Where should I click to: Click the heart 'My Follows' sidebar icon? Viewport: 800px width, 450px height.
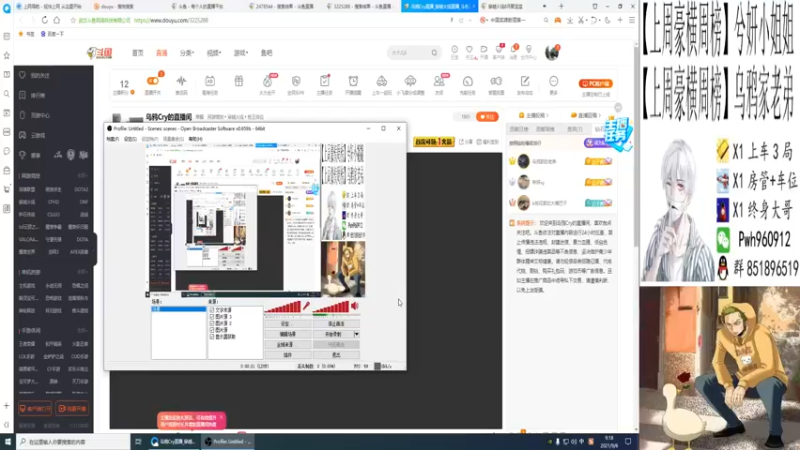[22, 75]
